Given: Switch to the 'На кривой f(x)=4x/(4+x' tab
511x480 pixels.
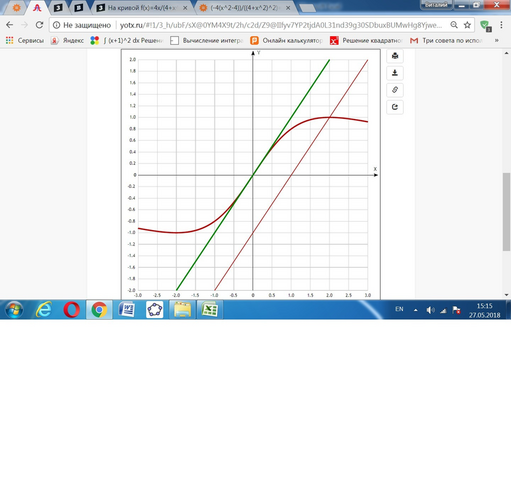Looking at the screenshot, I should tap(143, 8).
